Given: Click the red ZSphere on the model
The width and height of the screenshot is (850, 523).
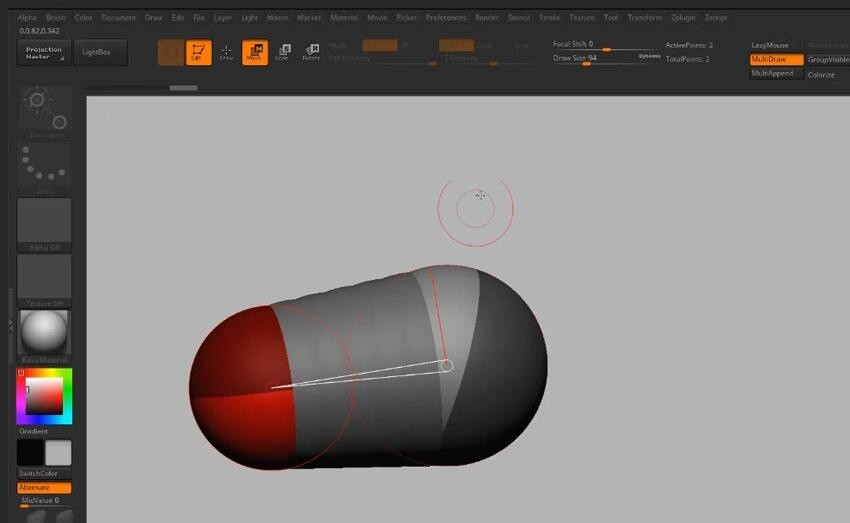Looking at the screenshot, I should 241,388.
